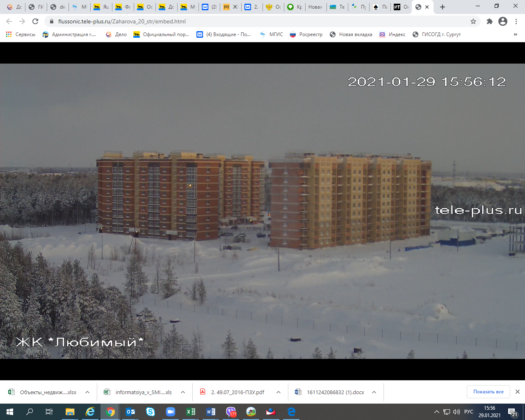Open the Chrome profile avatar icon
Screen dimensions: 525x420
click(x=503, y=21)
